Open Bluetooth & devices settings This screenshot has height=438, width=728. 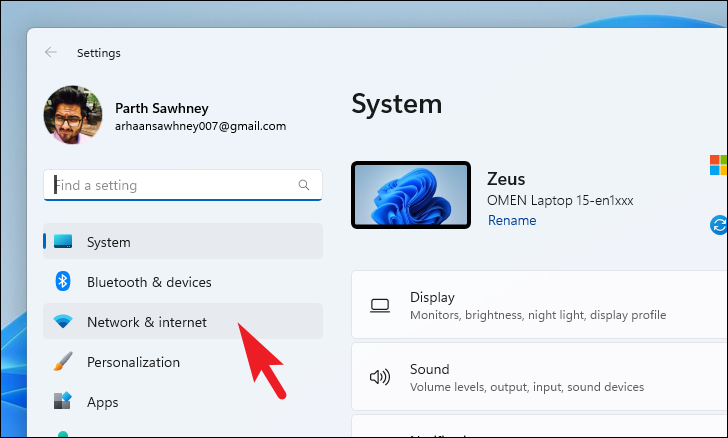coord(183,282)
